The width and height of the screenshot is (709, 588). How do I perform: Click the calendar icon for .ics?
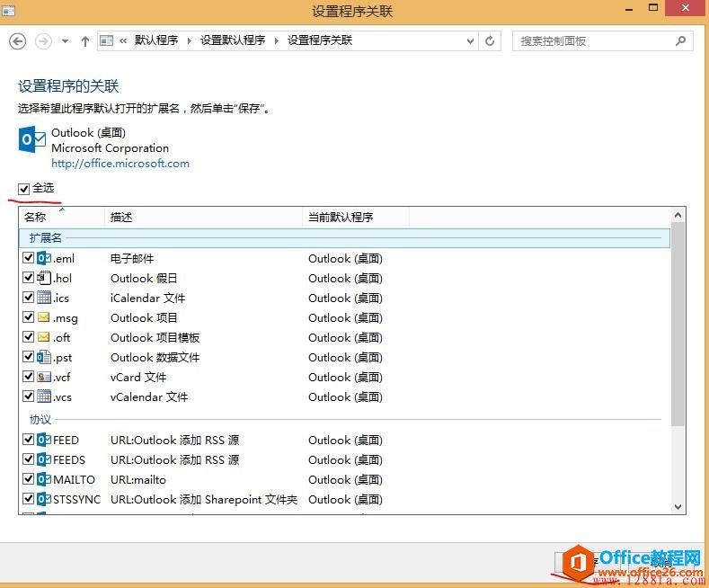[43, 298]
